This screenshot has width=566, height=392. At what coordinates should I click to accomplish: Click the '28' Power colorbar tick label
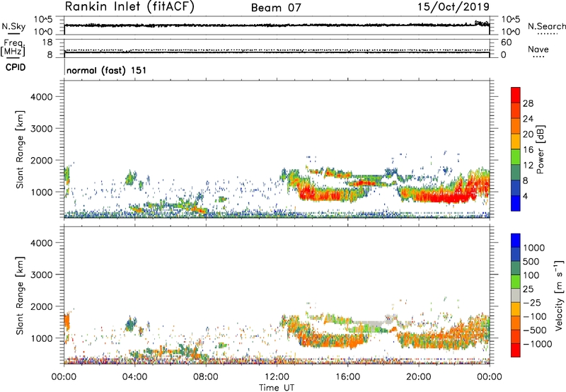[x=528, y=103]
